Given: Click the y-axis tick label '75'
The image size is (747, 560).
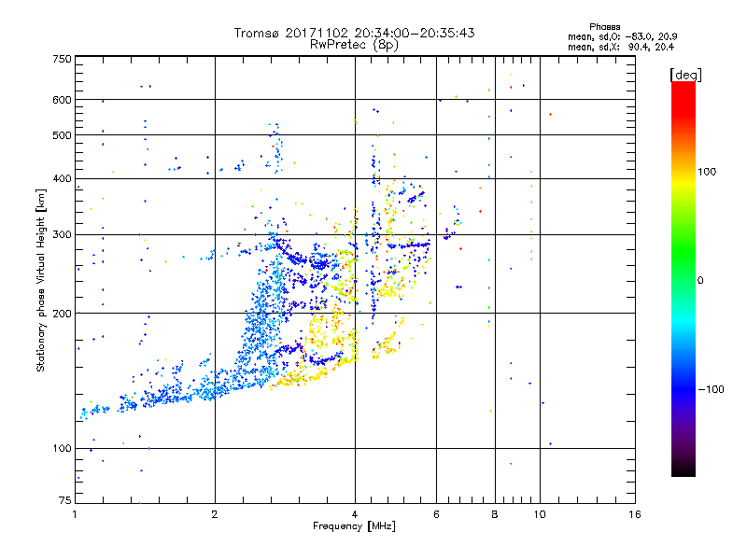Looking at the screenshot, I should click(65, 500).
